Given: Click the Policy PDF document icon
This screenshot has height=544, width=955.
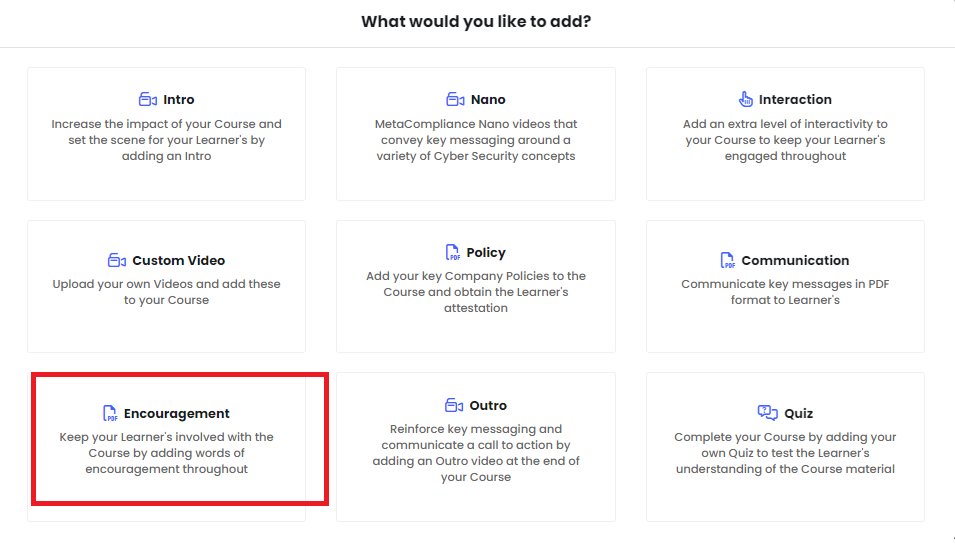Looking at the screenshot, I should pos(453,252).
